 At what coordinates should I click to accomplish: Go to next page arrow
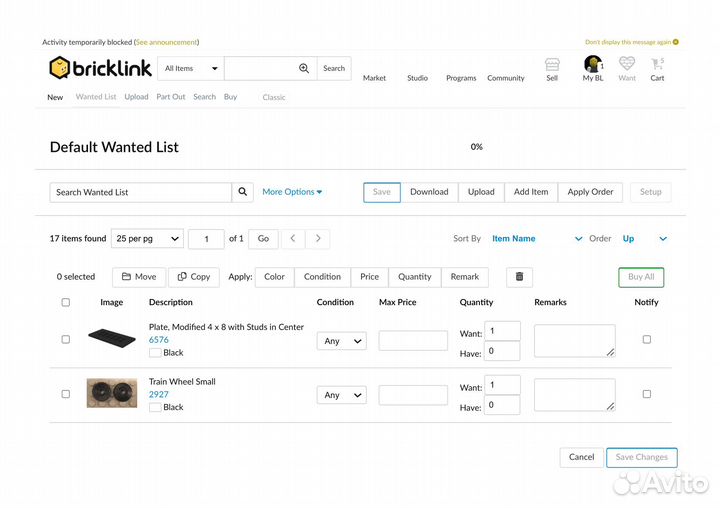pyautogui.click(x=318, y=239)
